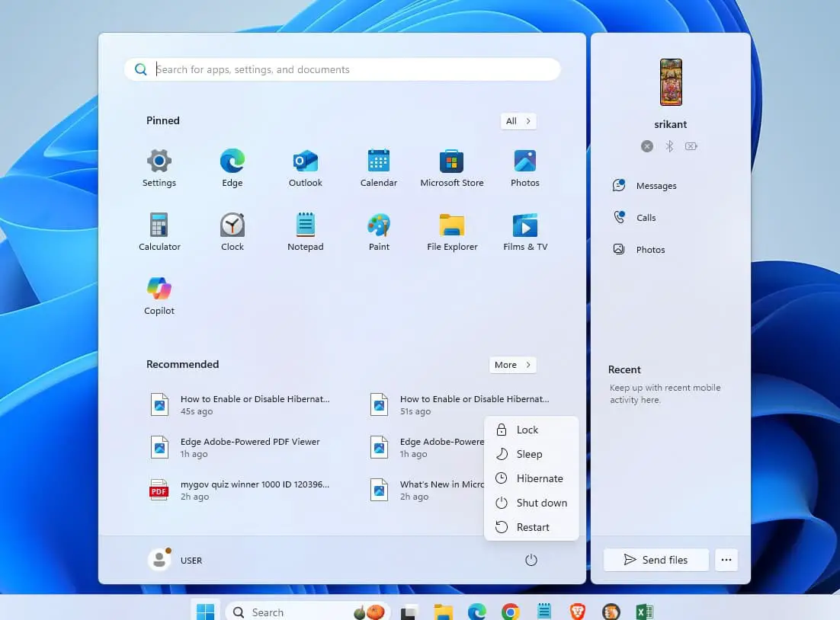Open Notepad from the pinned grid
The width and height of the screenshot is (840, 620).
tap(306, 232)
